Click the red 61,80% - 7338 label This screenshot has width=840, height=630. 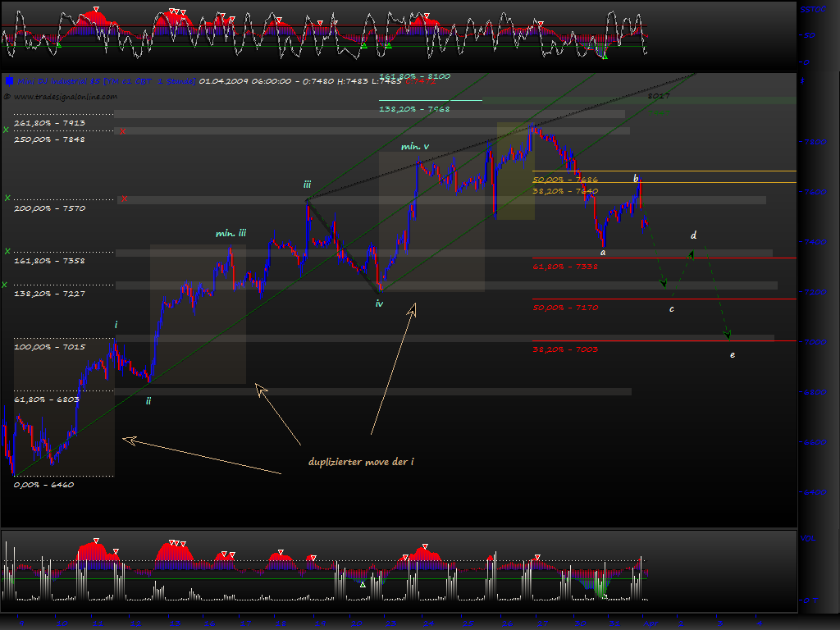coord(565,267)
